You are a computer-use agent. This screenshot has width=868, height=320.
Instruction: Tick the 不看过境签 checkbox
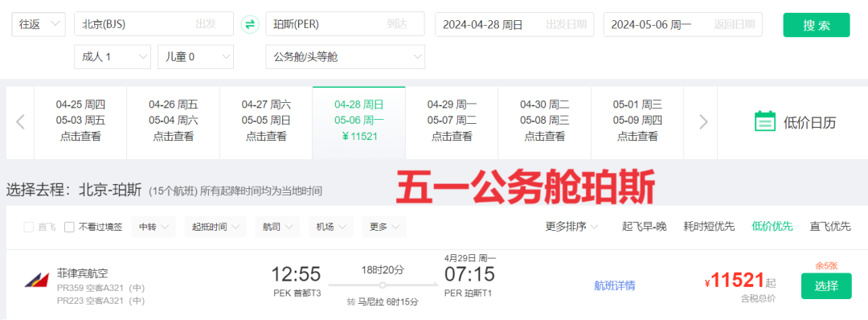(69, 227)
